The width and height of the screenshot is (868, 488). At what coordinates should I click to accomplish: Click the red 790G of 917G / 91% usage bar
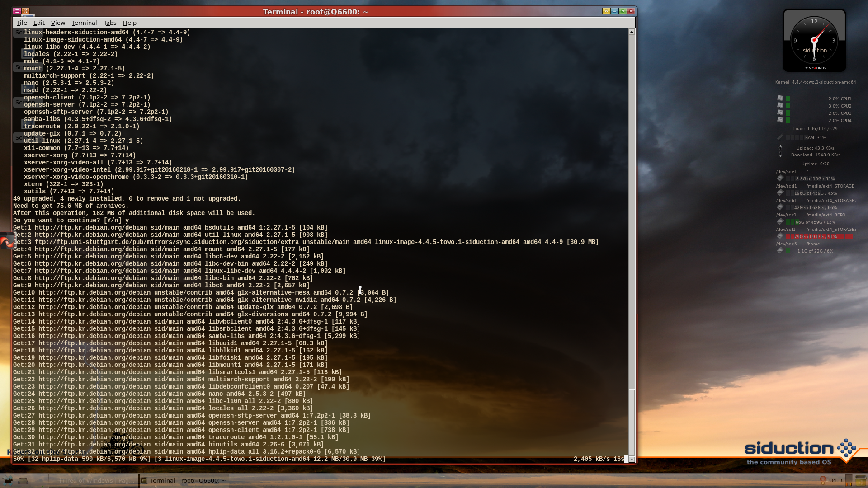(820, 236)
